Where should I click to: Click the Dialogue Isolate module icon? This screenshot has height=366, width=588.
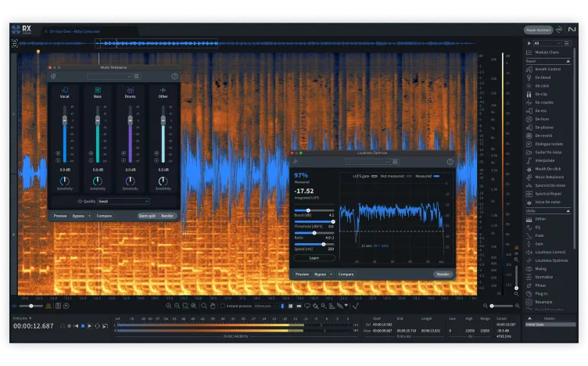pyautogui.click(x=529, y=143)
